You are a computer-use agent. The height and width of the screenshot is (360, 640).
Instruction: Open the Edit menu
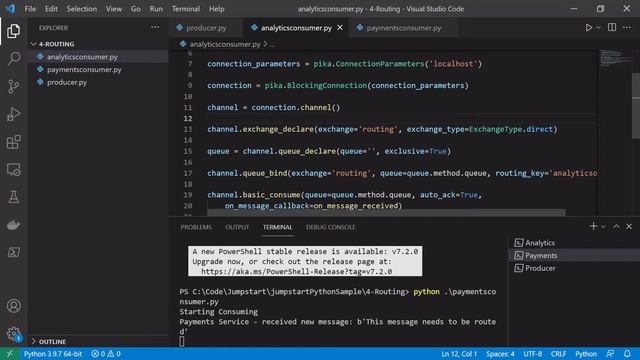51,9
